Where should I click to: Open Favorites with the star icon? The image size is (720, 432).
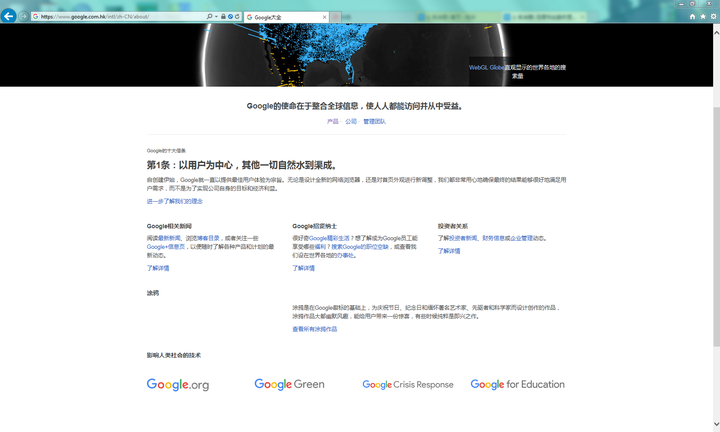(703, 17)
